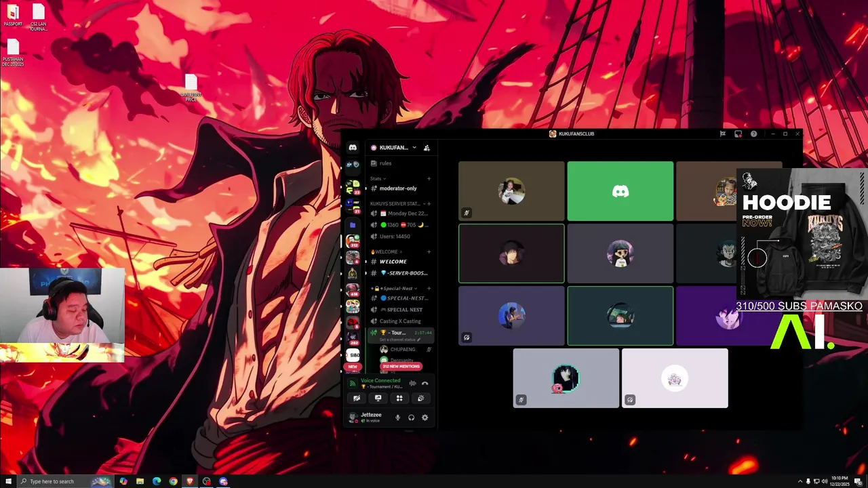Open PASSPORT file on desktop
Viewport: 868px width, 488px height.
click(x=13, y=15)
